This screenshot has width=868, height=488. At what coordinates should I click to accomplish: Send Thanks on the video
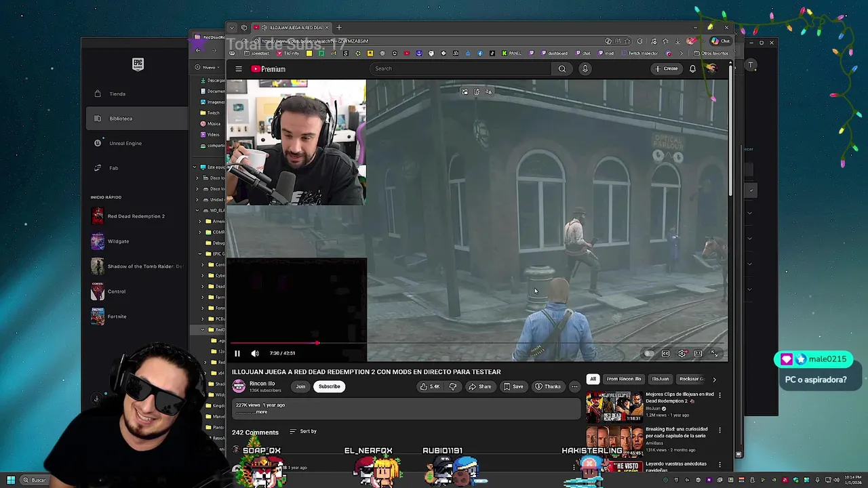(x=548, y=386)
